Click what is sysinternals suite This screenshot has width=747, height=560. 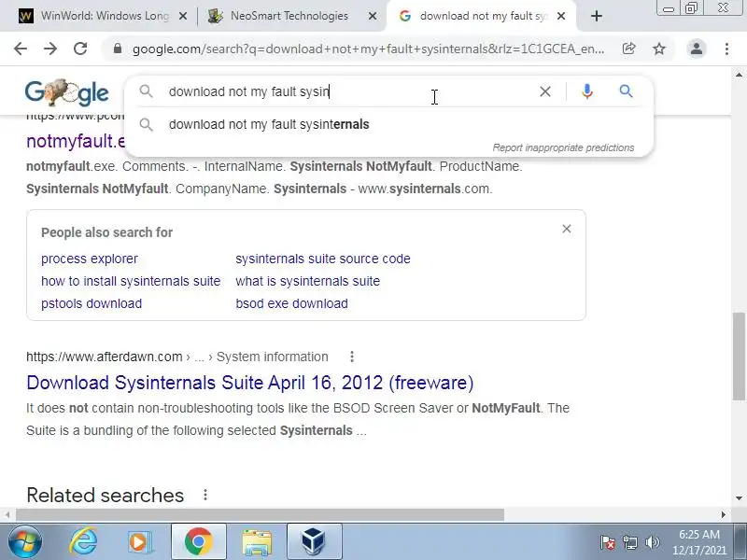(308, 281)
